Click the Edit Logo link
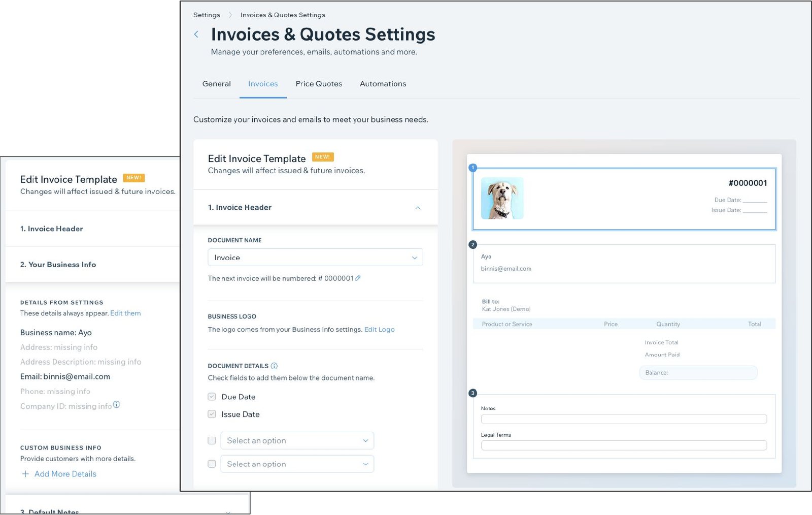Screen dimensions: 812x515 [x=380, y=330]
